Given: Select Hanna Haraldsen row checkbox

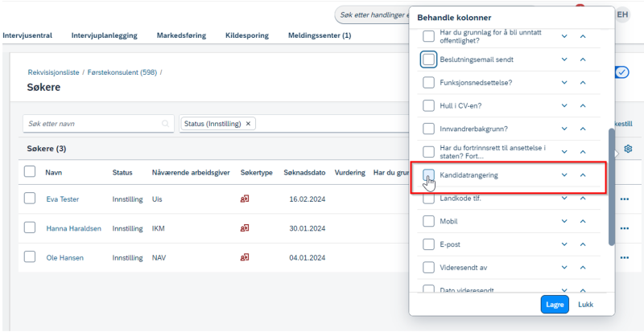Looking at the screenshot, I should point(30,227).
